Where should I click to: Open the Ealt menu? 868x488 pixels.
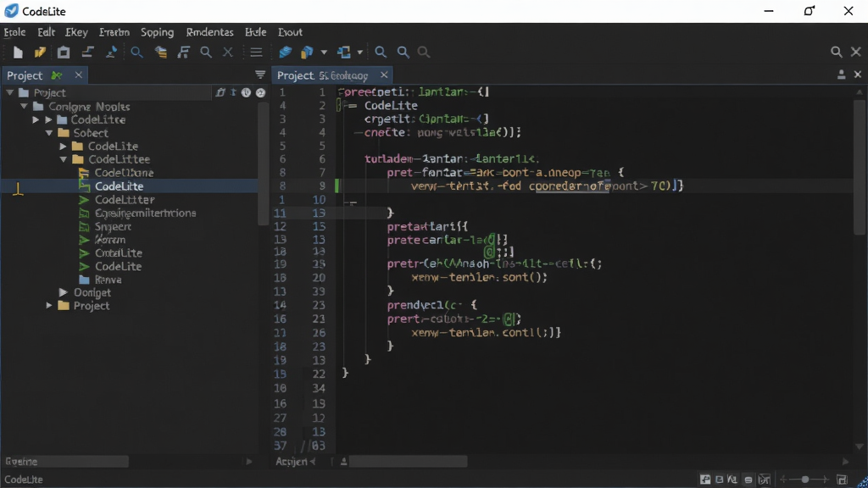(x=46, y=32)
